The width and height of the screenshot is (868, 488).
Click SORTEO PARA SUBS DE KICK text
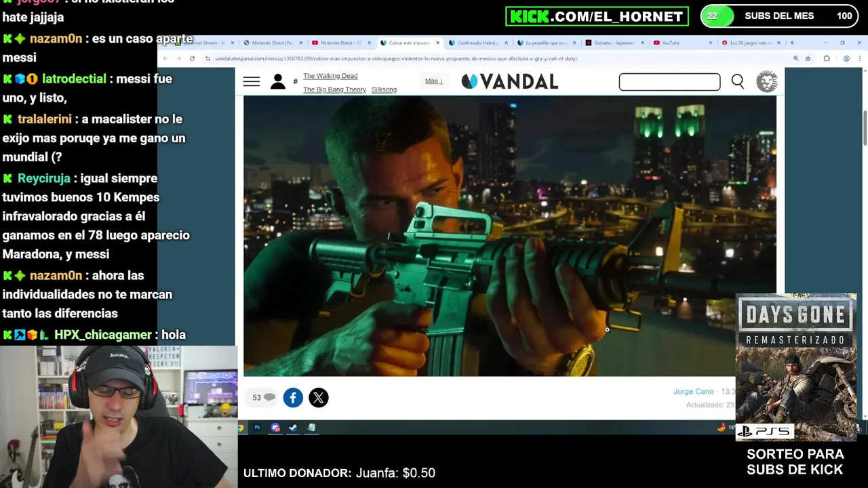point(795,462)
